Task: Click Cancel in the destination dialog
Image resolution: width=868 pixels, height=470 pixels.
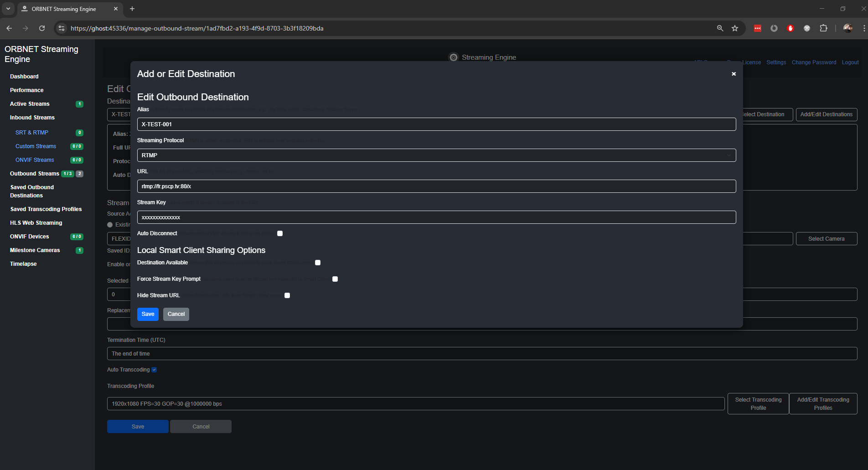Action: click(176, 314)
